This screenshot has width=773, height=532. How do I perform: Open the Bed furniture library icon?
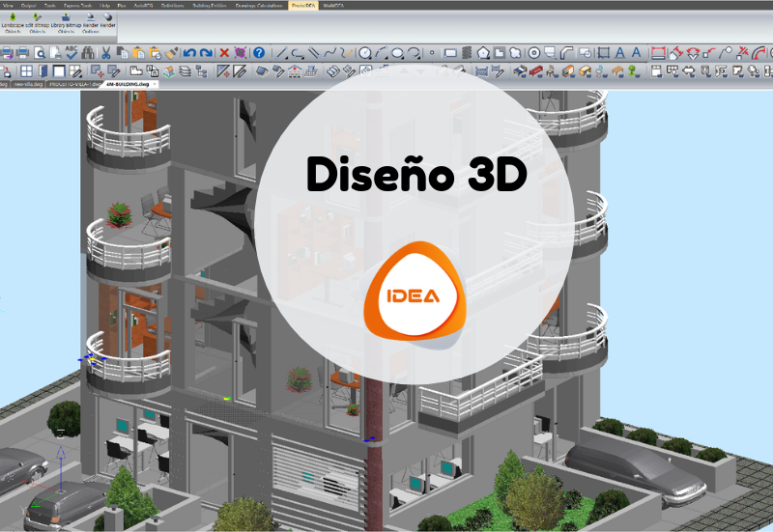pyautogui.click(x=520, y=71)
